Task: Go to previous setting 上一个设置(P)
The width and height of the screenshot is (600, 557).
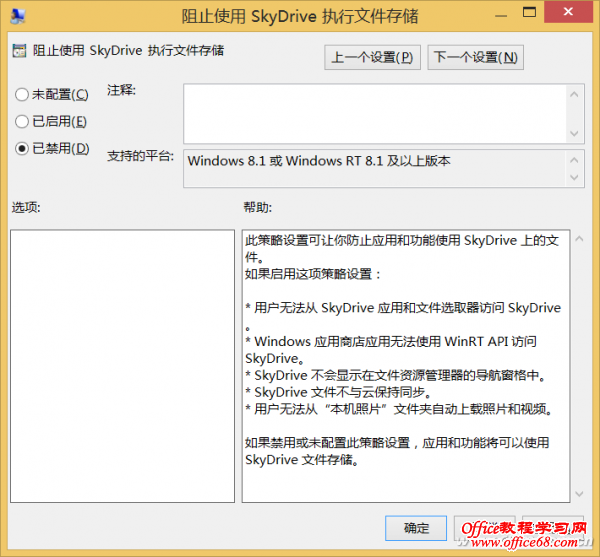Action: [372, 57]
